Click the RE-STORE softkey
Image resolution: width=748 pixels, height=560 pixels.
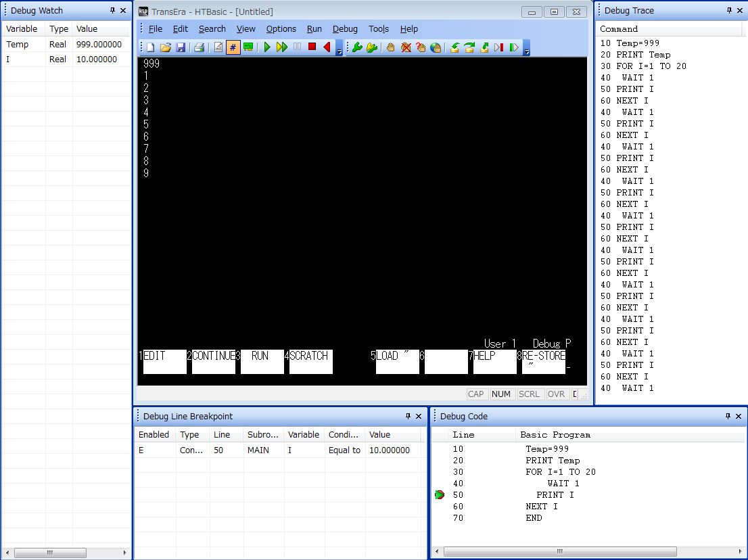click(x=543, y=362)
